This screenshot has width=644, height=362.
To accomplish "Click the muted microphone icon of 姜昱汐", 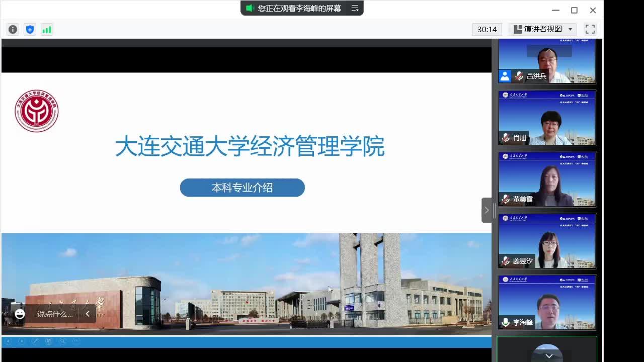I will pyautogui.click(x=506, y=261).
